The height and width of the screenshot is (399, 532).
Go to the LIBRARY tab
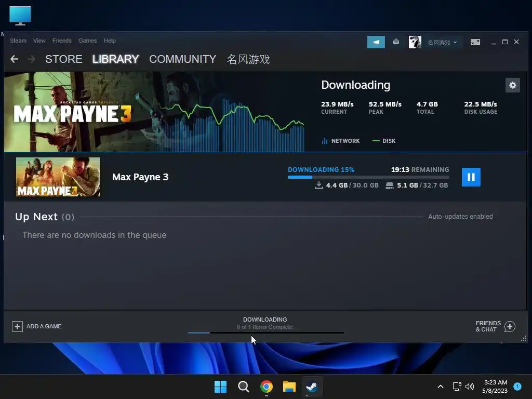click(116, 59)
